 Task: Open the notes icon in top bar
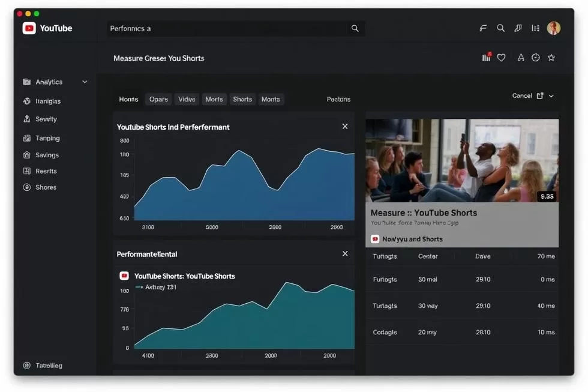click(x=518, y=28)
